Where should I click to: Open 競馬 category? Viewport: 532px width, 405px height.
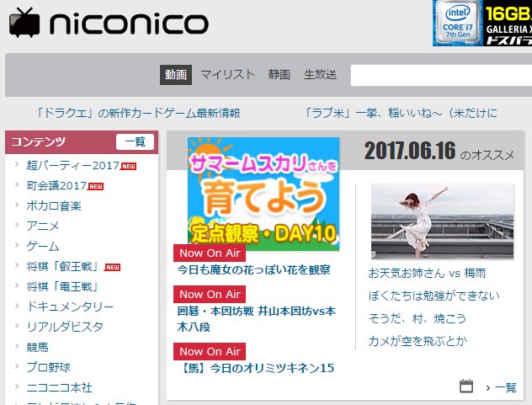click(37, 347)
